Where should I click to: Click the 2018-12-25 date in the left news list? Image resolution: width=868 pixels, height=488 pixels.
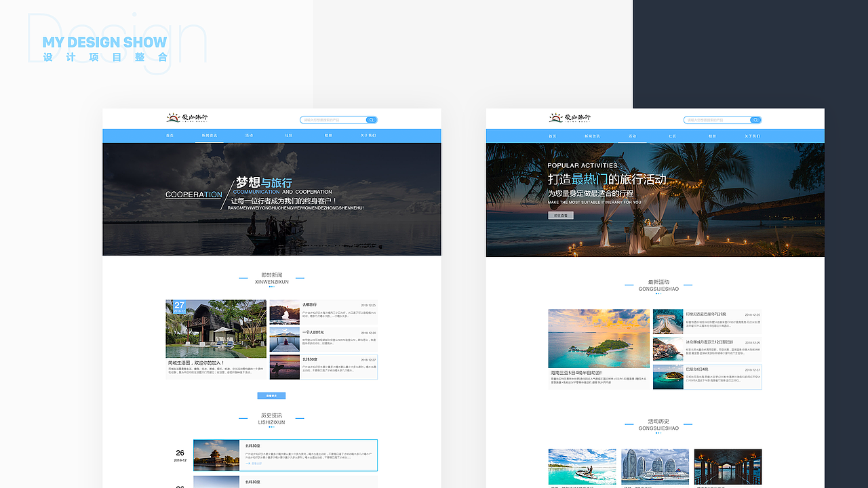click(x=368, y=305)
